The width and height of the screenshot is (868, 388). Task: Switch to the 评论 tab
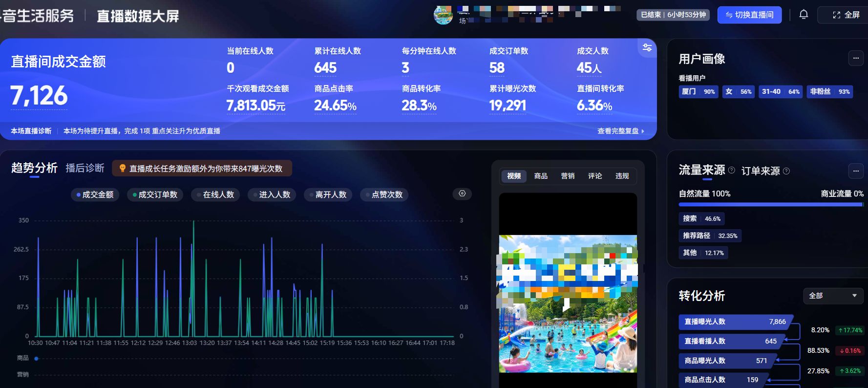coord(595,176)
